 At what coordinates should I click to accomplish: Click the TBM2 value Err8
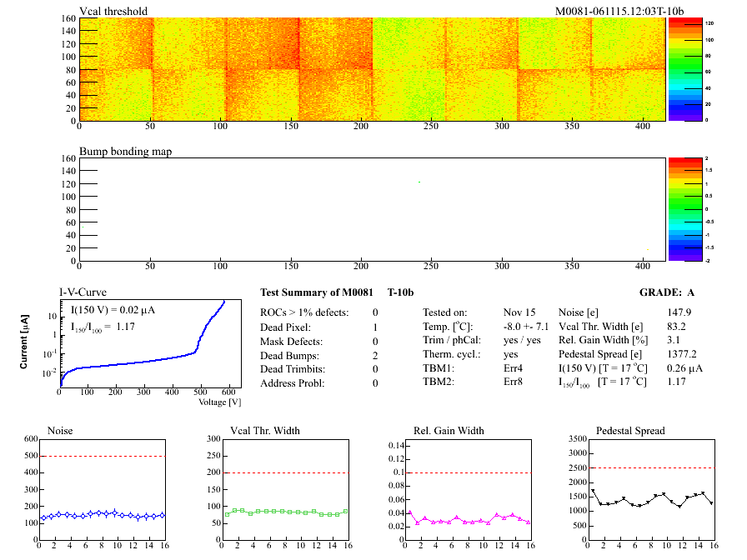[514, 382]
